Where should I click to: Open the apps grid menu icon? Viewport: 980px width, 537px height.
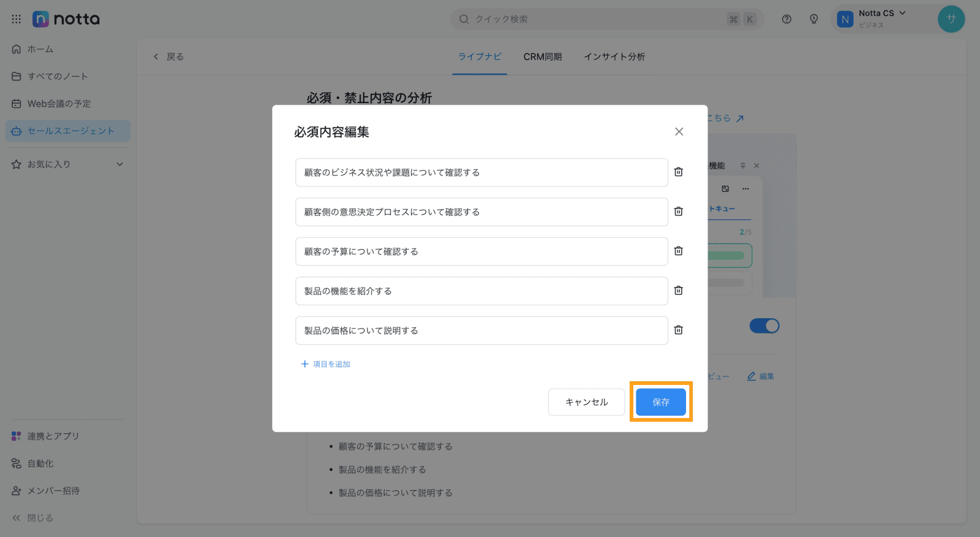pos(17,19)
